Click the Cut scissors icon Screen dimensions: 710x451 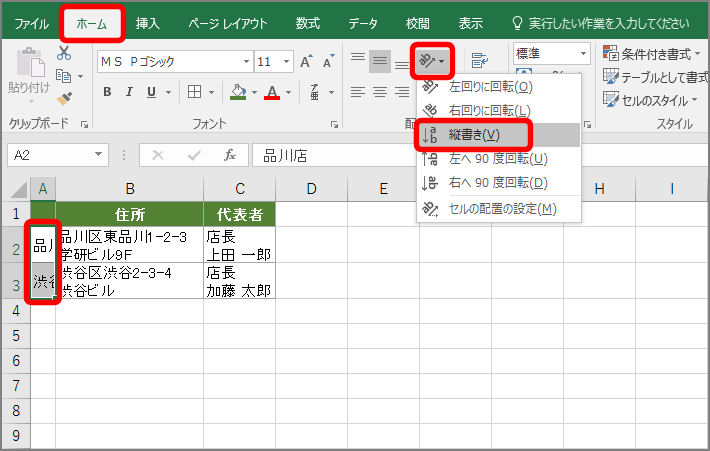(64, 53)
